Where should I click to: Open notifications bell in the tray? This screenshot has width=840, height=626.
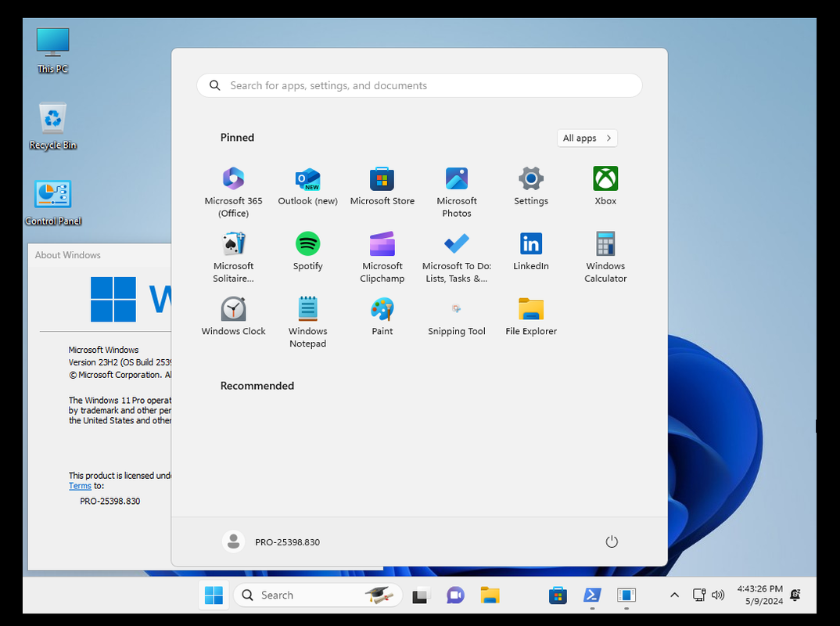tap(795, 595)
